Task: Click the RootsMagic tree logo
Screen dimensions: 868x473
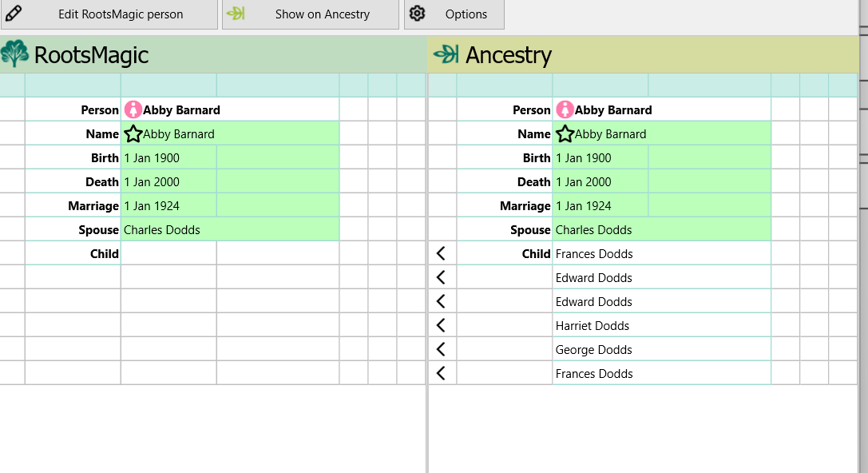Action: (x=14, y=54)
